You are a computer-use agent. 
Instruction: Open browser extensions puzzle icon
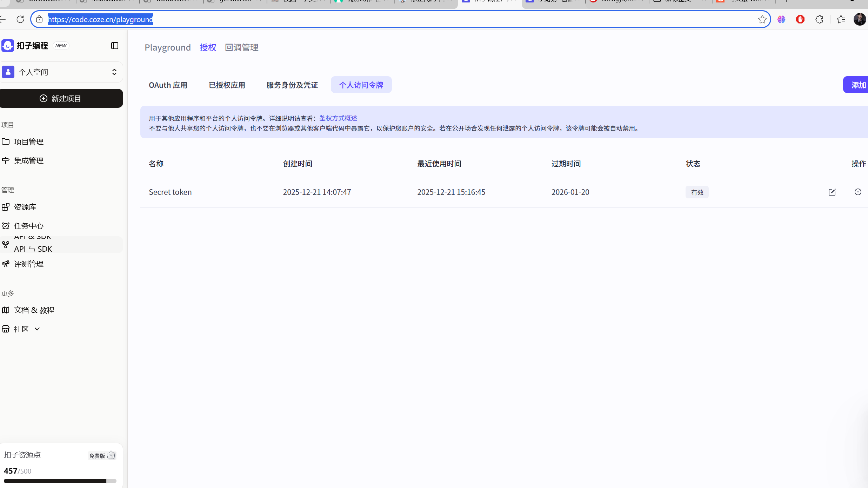tap(819, 19)
